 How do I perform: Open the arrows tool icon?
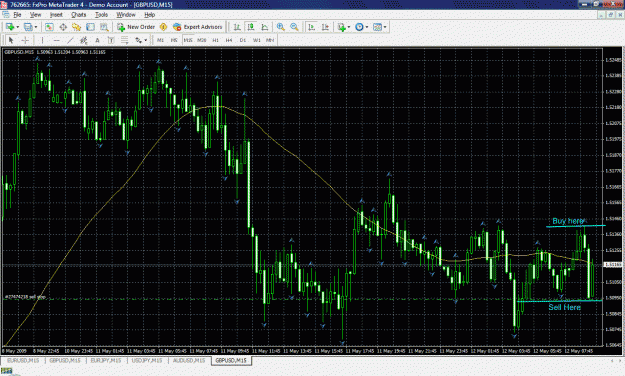point(139,40)
